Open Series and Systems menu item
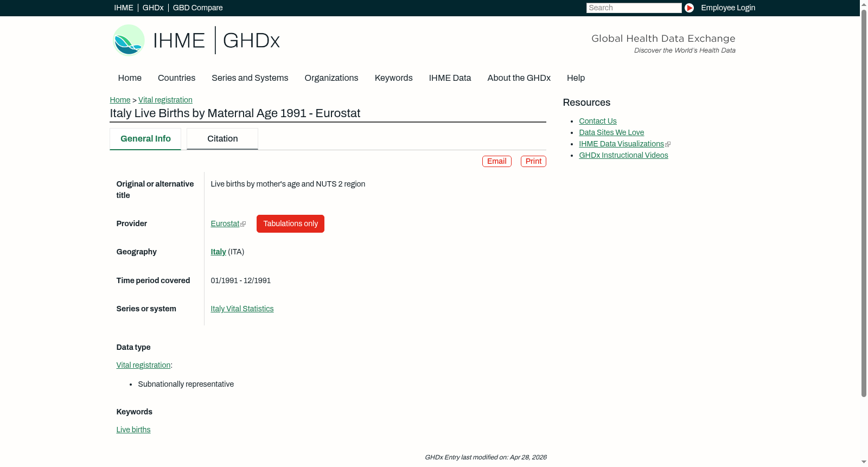This screenshot has width=868, height=467. (250, 78)
